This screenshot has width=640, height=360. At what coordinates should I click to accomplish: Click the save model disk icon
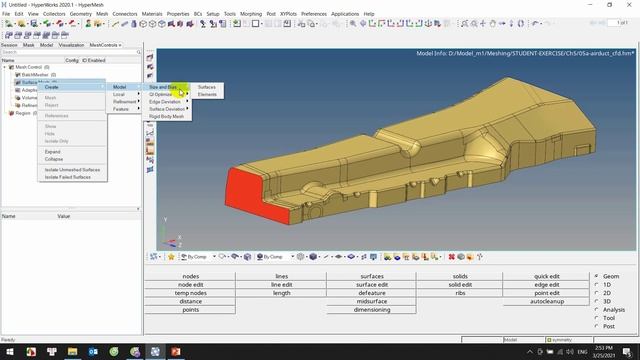(34, 24)
